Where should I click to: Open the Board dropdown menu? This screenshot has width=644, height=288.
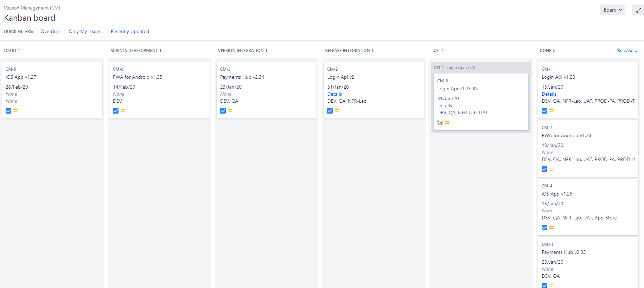coord(612,10)
